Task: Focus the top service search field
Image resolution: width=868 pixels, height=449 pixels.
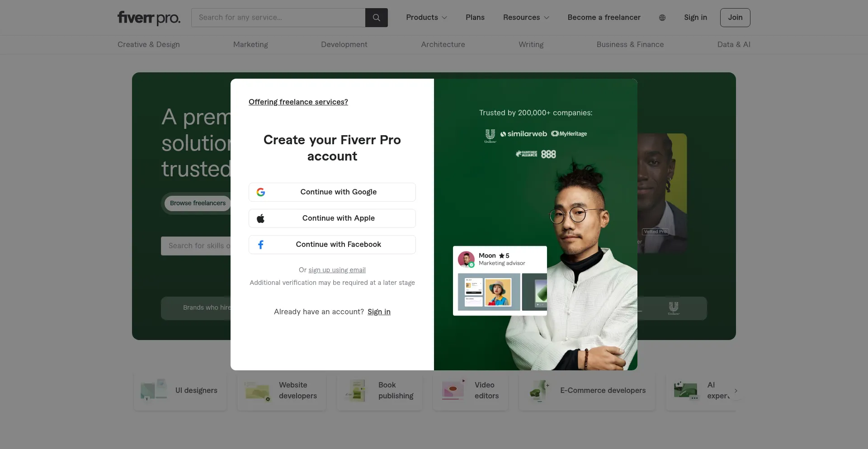Action: coord(278,18)
